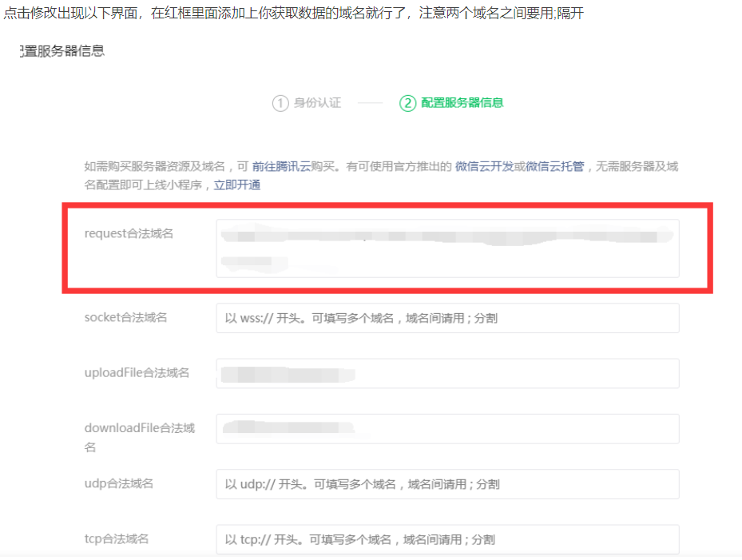Focus the udp合法域名 udp:// field

click(447, 484)
